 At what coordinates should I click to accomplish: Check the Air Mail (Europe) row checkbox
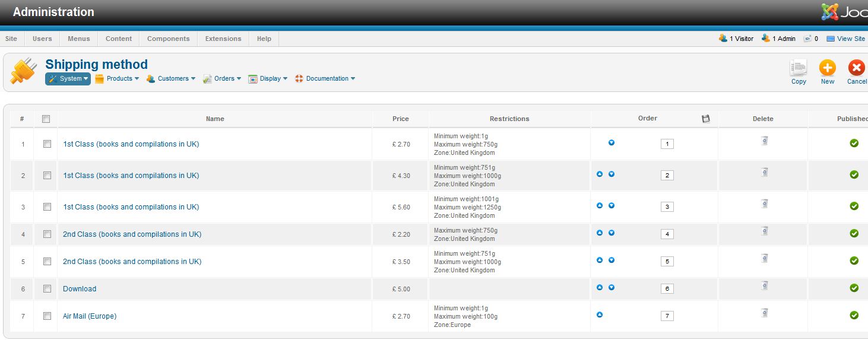[47, 316]
